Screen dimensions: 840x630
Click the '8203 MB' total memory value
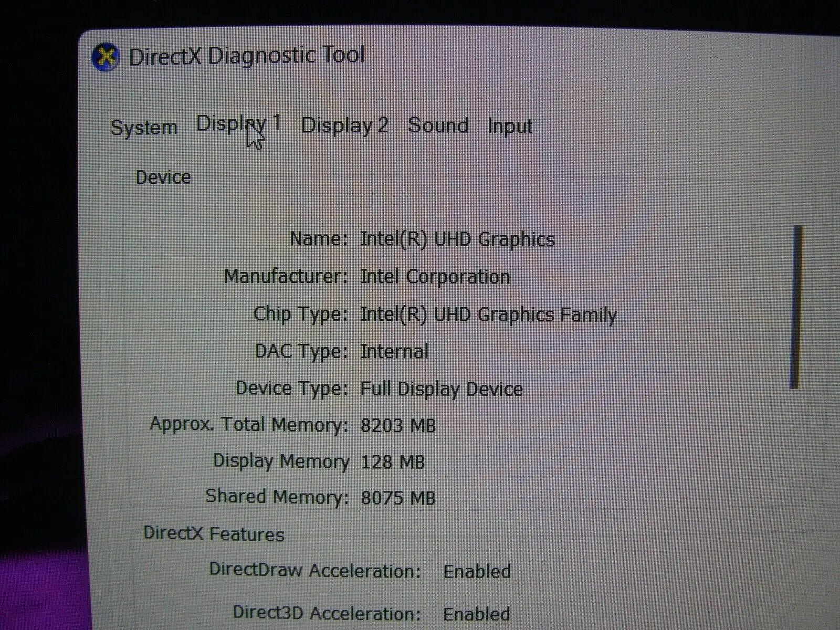tap(398, 425)
